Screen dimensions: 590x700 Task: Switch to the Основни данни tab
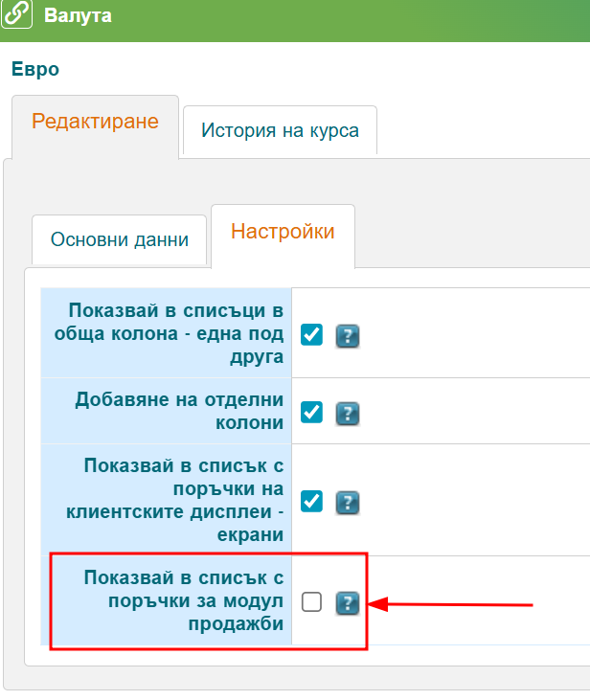120,239
